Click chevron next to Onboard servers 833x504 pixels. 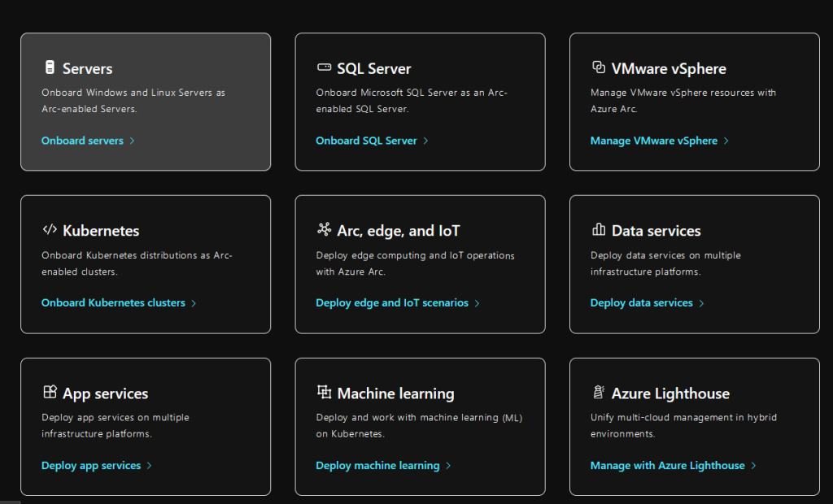133,141
